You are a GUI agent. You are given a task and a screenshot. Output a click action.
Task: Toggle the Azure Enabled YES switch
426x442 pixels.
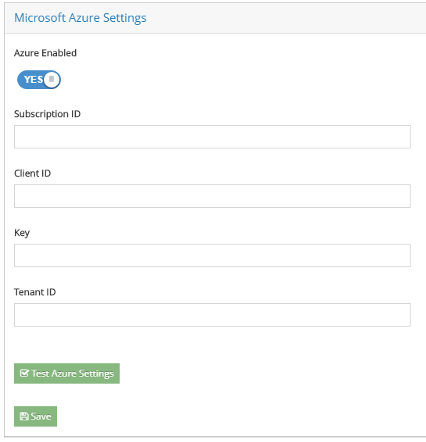39,80
